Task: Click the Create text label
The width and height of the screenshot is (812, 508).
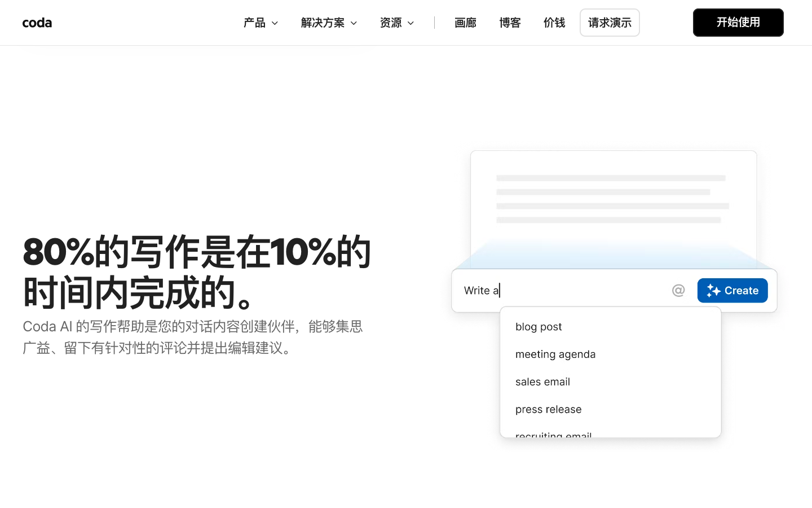Action: (x=741, y=291)
